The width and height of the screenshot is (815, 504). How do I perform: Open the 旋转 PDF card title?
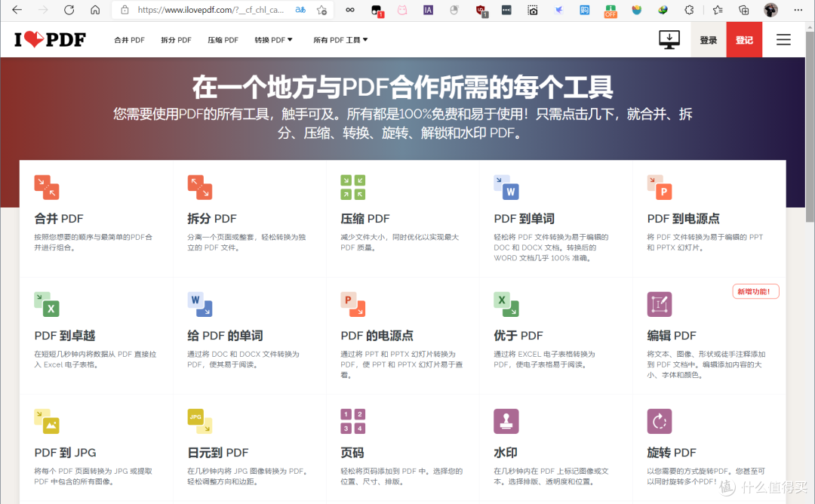coord(672,453)
